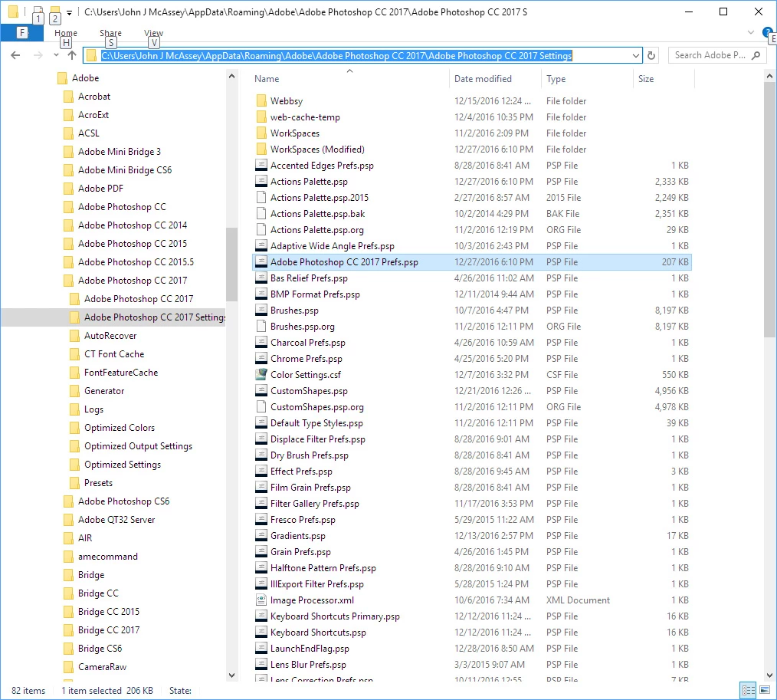Open the Quick Access Toolbar customize dropdown
The width and height of the screenshot is (777, 700).
click(70, 12)
